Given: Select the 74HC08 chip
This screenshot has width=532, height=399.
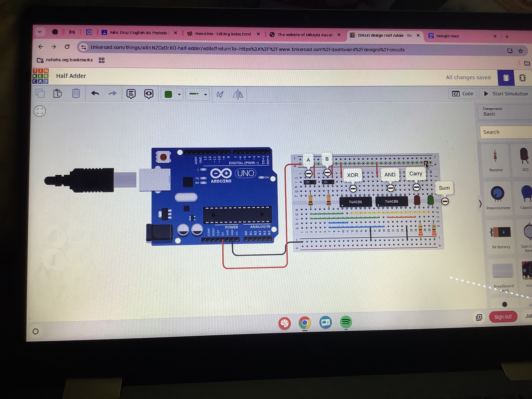Looking at the screenshot, I should click(392, 201).
